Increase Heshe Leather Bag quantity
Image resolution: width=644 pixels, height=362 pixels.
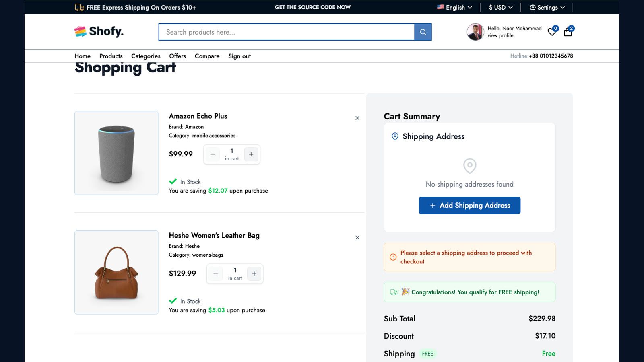tap(254, 274)
